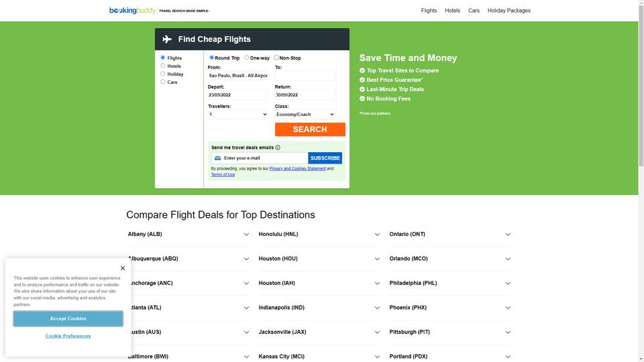
Task: Click the checkmark icon beside No Booking Fees
Action: tap(362, 99)
